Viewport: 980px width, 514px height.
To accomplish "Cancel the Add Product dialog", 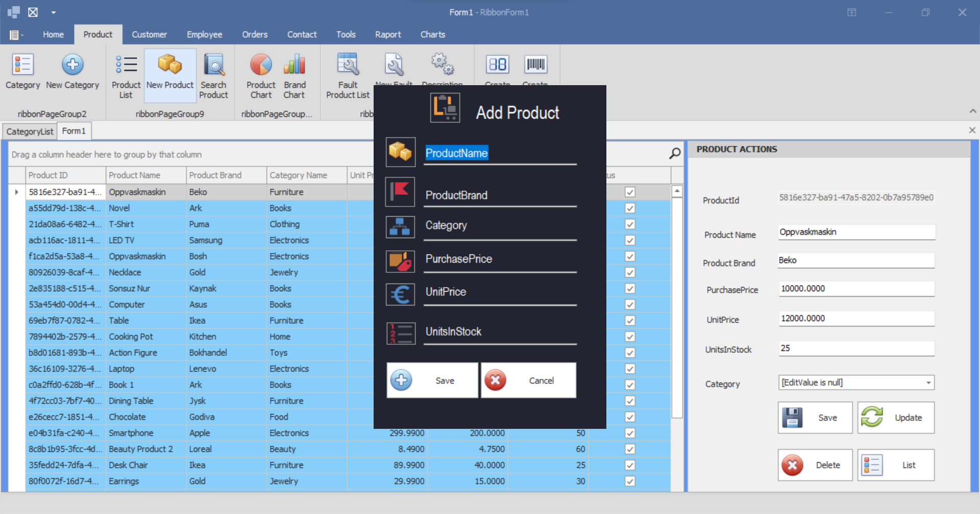I will click(528, 380).
